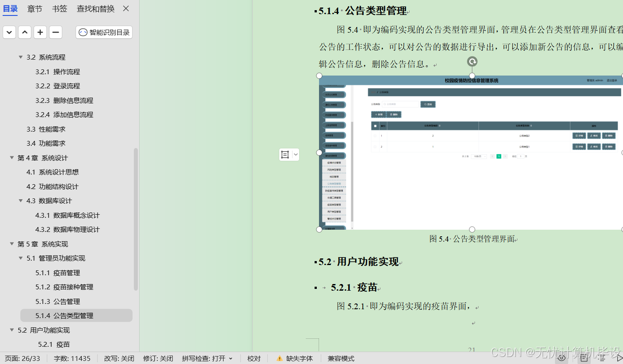Toggle 改写 overtype mode off-state in status bar
Screen dimensions: 623x364
[119, 358]
